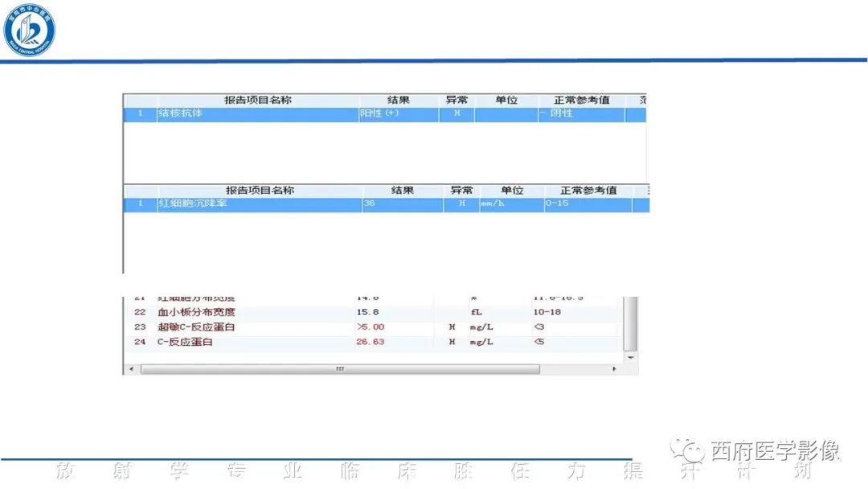Click the H abnormal flag for 红细胞沉降率
This screenshot has height=489, width=868.
point(461,203)
